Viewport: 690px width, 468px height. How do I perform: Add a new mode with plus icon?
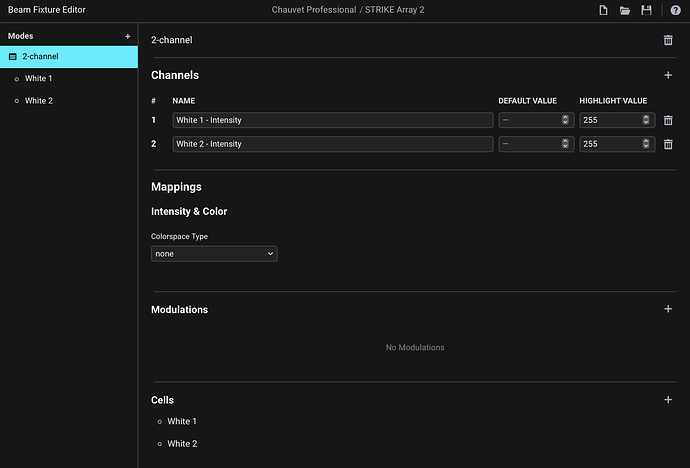(x=127, y=36)
